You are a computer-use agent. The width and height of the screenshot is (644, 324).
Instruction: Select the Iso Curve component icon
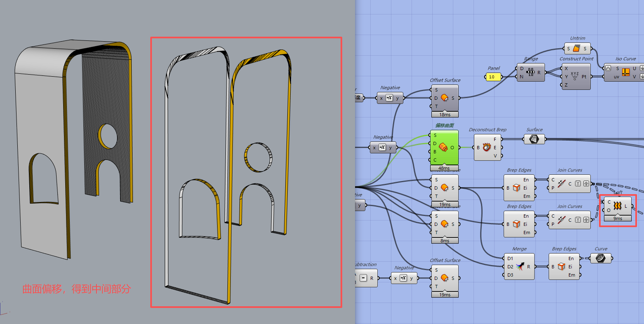(x=626, y=72)
